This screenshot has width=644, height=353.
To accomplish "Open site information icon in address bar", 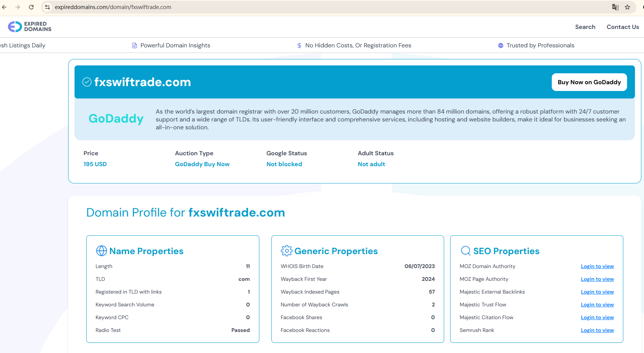I will (x=47, y=7).
